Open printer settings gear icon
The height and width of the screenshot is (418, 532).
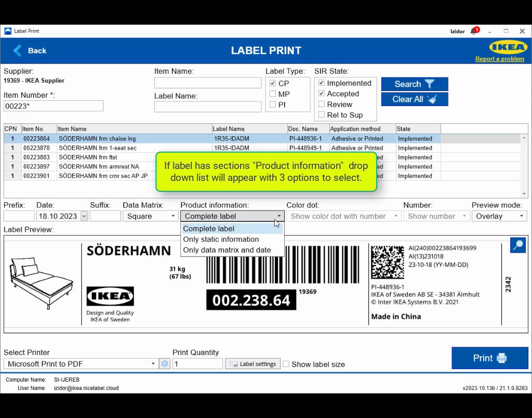click(x=165, y=363)
